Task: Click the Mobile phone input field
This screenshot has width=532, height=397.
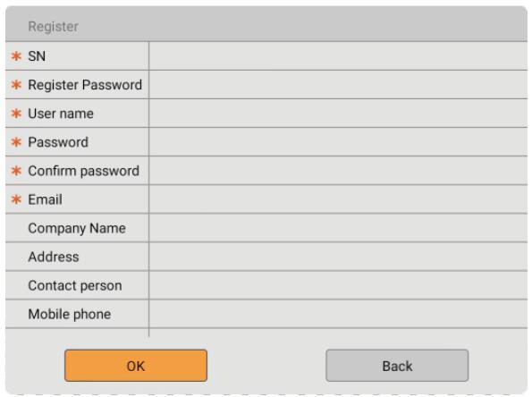Action: pos(338,314)
